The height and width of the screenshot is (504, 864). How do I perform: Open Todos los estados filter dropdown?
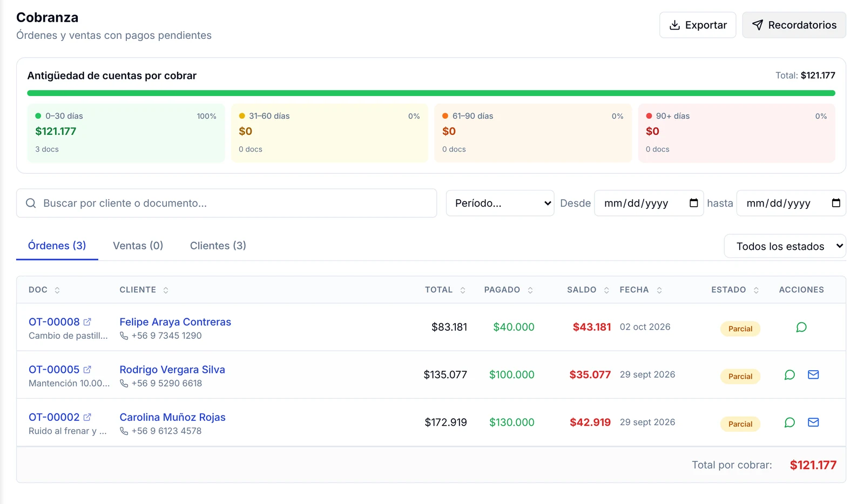point(785,246)
